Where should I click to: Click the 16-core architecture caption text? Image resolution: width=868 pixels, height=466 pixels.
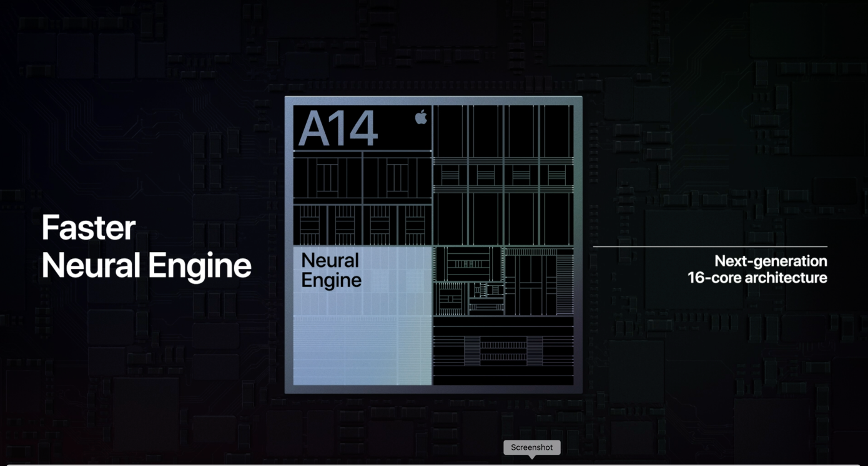click(757, 278)
